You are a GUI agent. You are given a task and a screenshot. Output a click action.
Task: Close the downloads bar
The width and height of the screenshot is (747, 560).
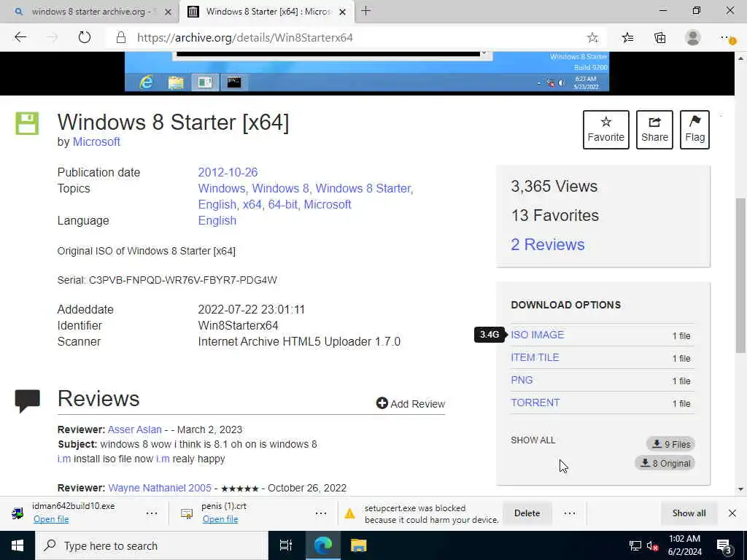point(732,513)
